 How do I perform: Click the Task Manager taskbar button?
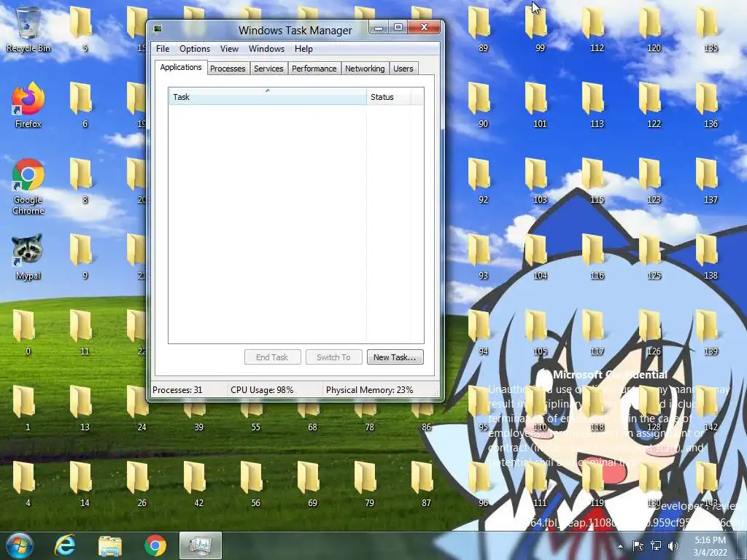(201, 545)
